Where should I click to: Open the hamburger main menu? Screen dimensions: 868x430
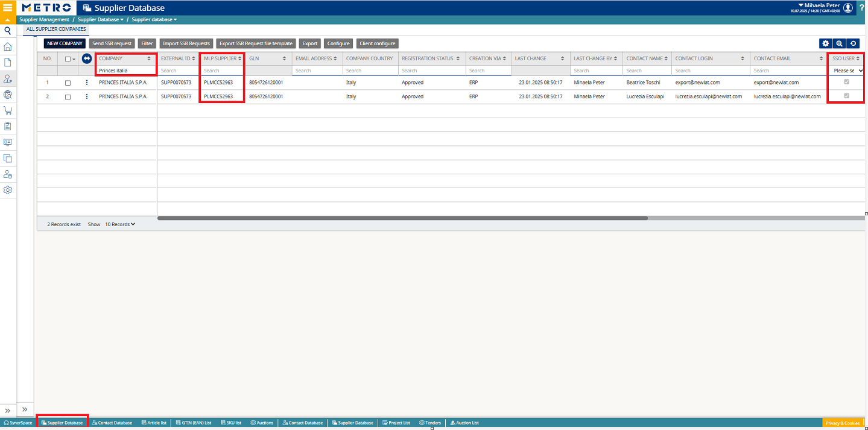pos(8,8)
